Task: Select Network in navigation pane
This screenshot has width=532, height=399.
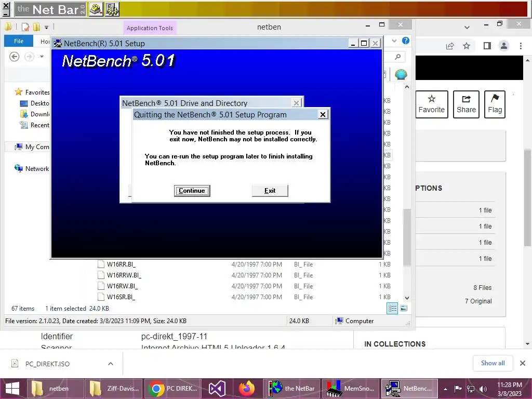Action: [32, 169]
